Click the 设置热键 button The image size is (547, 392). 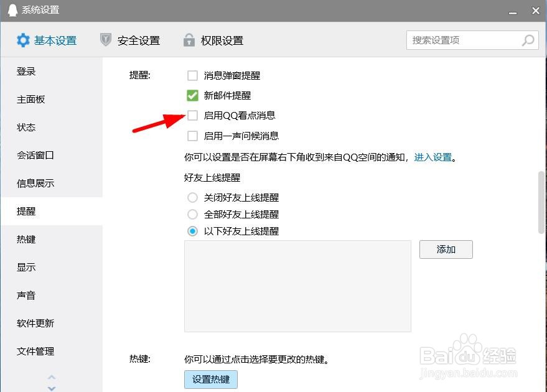tap(211, 380)
